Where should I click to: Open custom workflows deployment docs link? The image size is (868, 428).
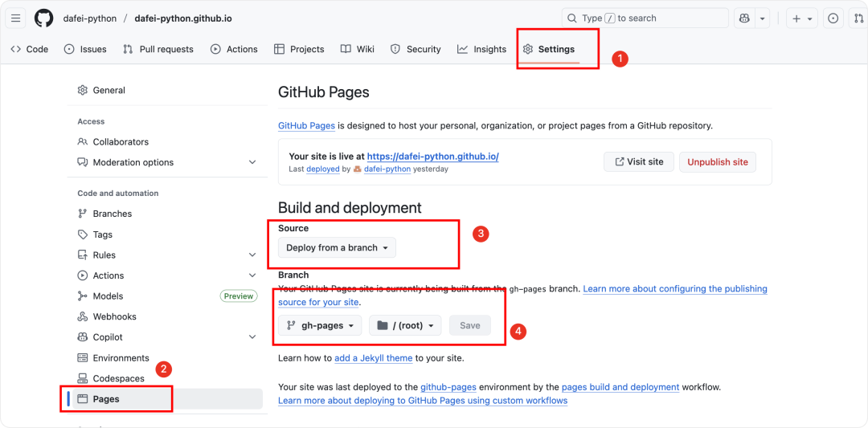pos(423,401)
